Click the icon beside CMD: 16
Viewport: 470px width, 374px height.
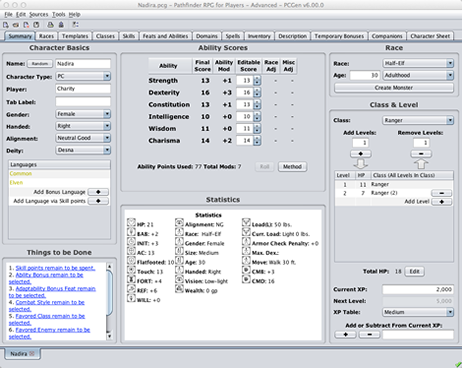[x=246, y=279]
